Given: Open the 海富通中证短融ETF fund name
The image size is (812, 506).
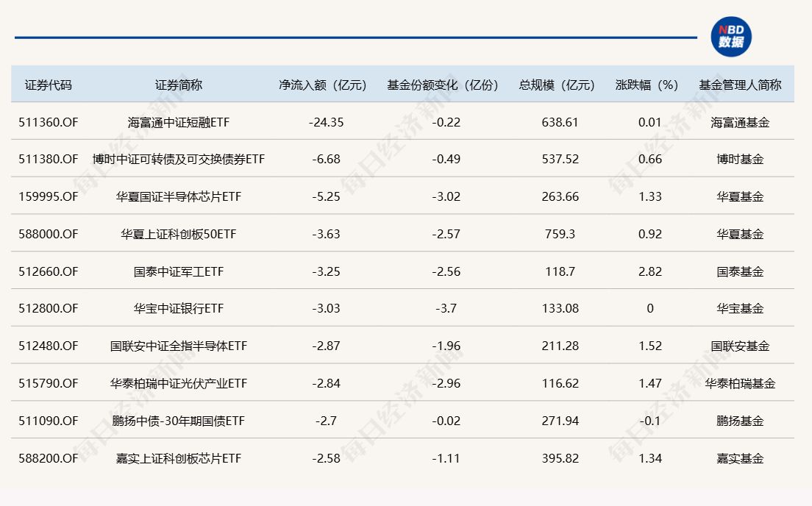Looking at the screenshot, I should coord(179,122).
